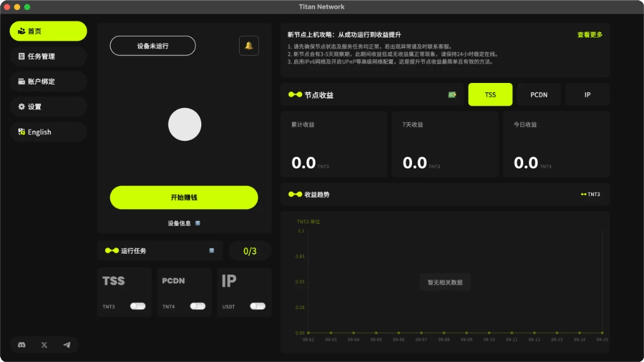
Task: Click the 09-02 date on chart axis
Action: (308, 340)
